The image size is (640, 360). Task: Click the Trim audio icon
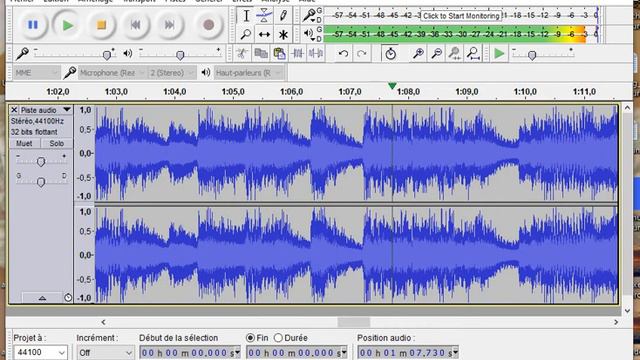point(298,53)
